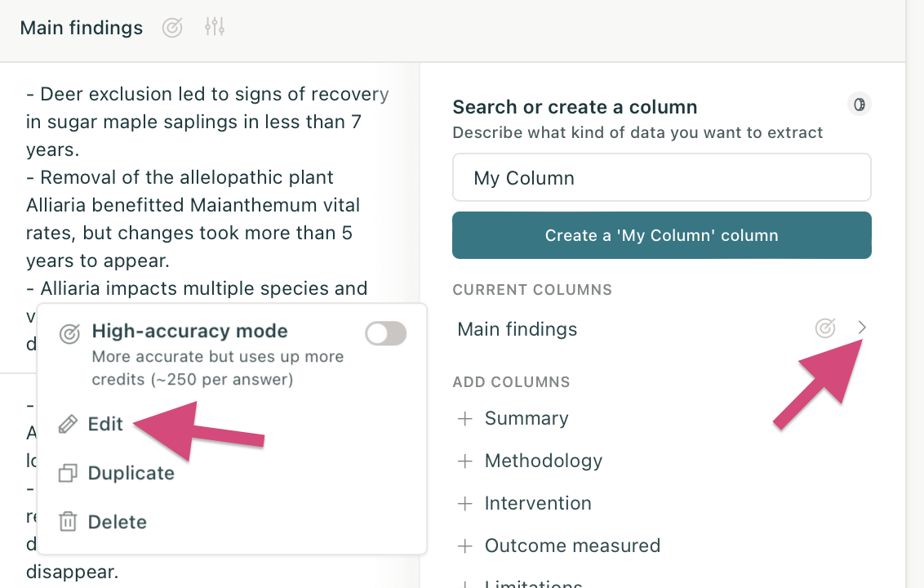
Task: Click the credits half-circle icon near Search header
Action: (859, 105)
